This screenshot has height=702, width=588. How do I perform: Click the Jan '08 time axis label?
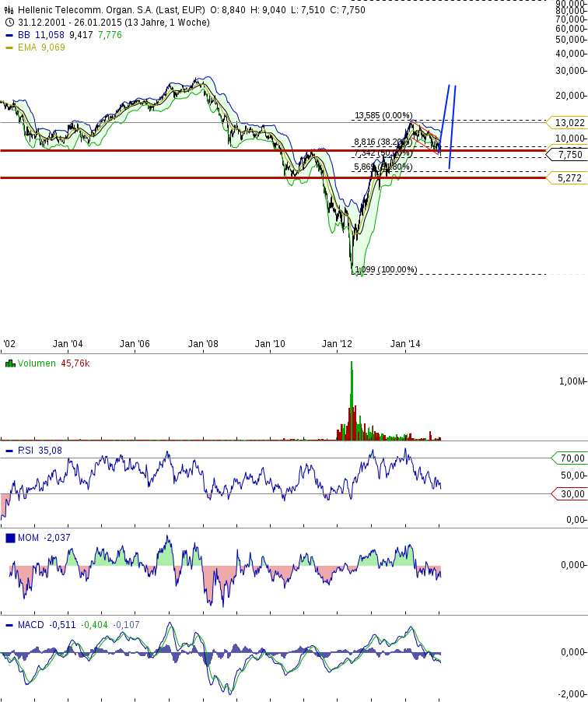[202, 343]
